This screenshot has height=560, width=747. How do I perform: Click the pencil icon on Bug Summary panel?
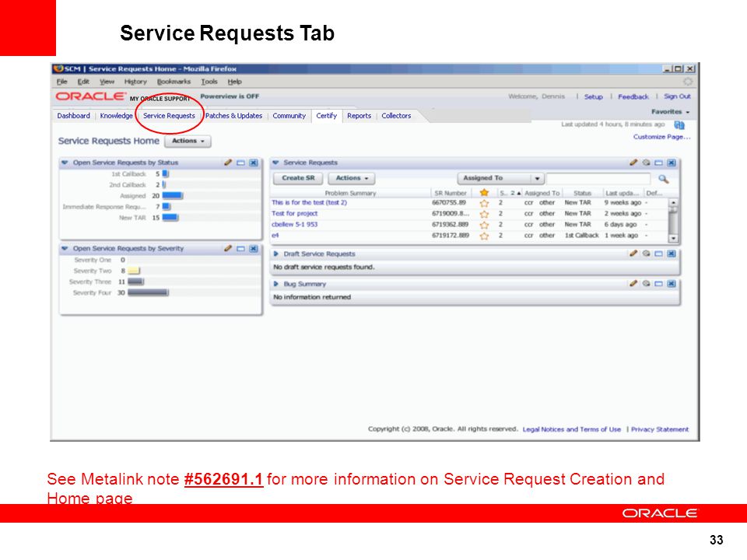633,284
